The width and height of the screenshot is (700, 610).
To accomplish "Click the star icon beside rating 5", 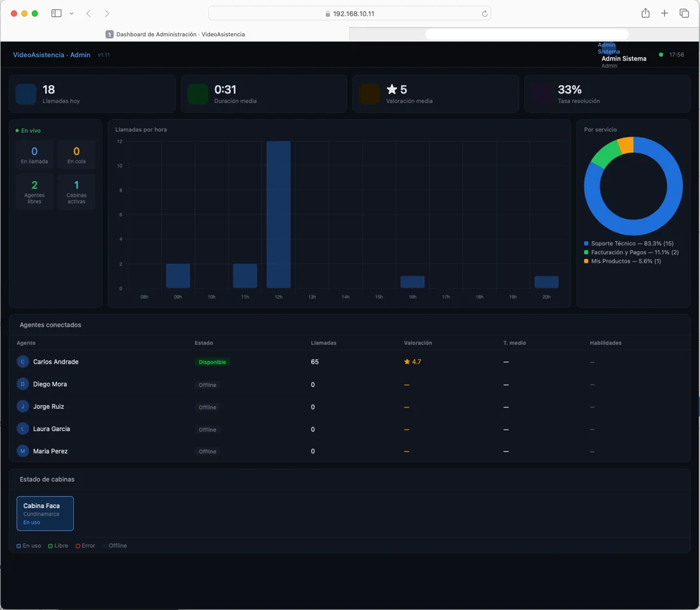I will click(x=391, y=89).
